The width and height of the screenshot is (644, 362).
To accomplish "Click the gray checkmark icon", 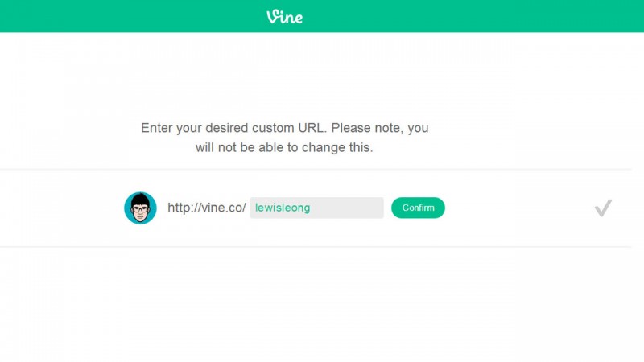I will point(603,208).
